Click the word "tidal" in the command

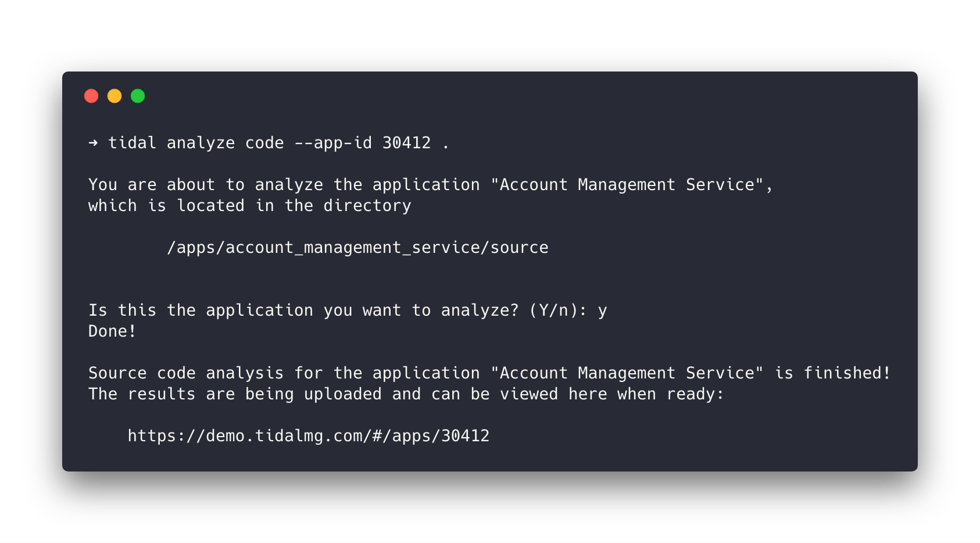coord(132,142)
